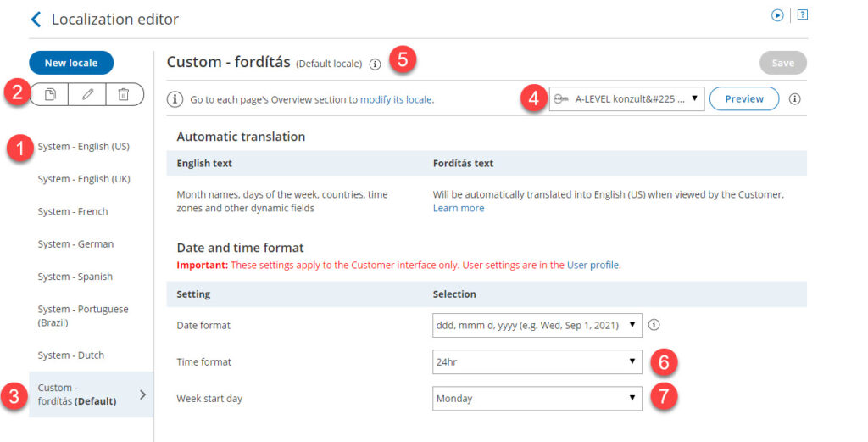This screenshot has height=442, width=868.
Task: Open the User profile link
Action: coord(593,266)
